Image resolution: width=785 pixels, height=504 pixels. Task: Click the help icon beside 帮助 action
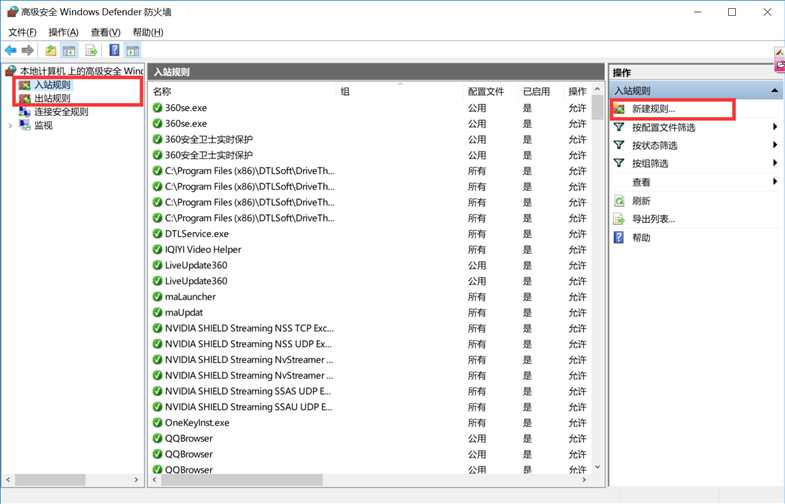pos(619,237)
